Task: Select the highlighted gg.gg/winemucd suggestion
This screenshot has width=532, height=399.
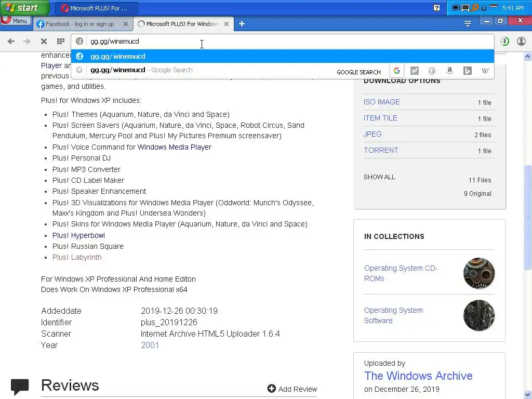Action: click(282, 56)
